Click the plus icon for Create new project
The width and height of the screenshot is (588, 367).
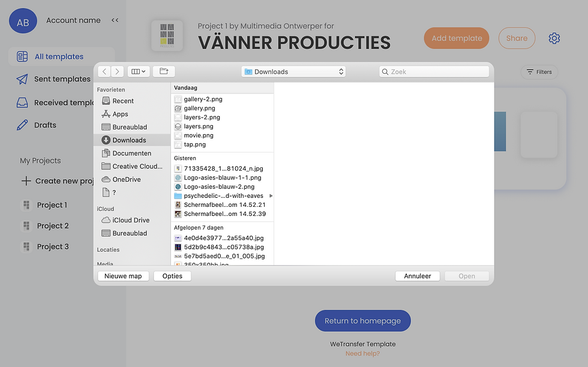[26, 181]
